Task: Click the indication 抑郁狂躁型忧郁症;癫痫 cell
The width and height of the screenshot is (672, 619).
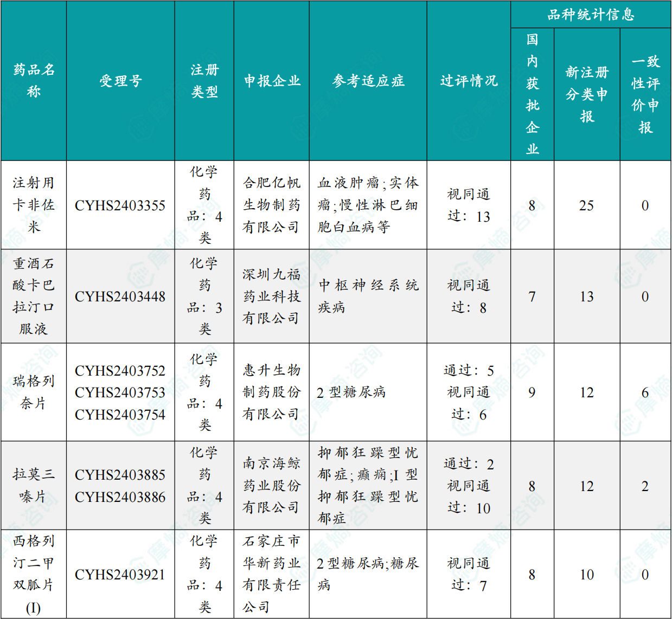Action: tap(368, 485)
